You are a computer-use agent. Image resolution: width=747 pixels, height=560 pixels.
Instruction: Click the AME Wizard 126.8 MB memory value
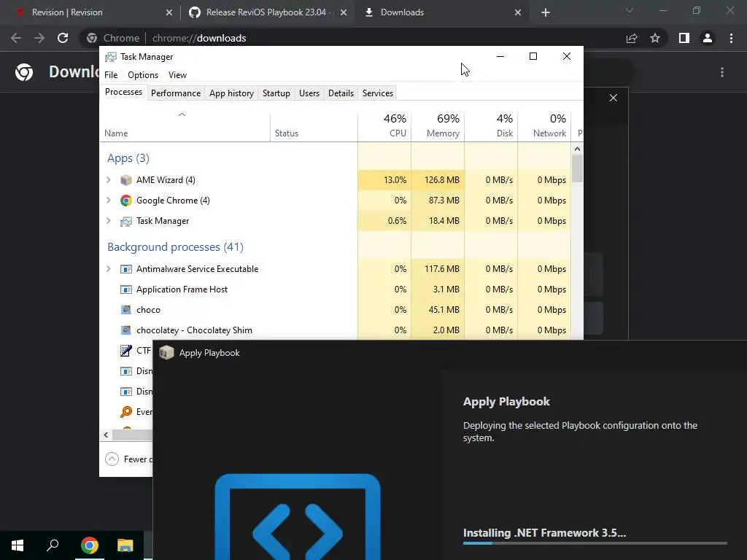click(x=442, y=180)
